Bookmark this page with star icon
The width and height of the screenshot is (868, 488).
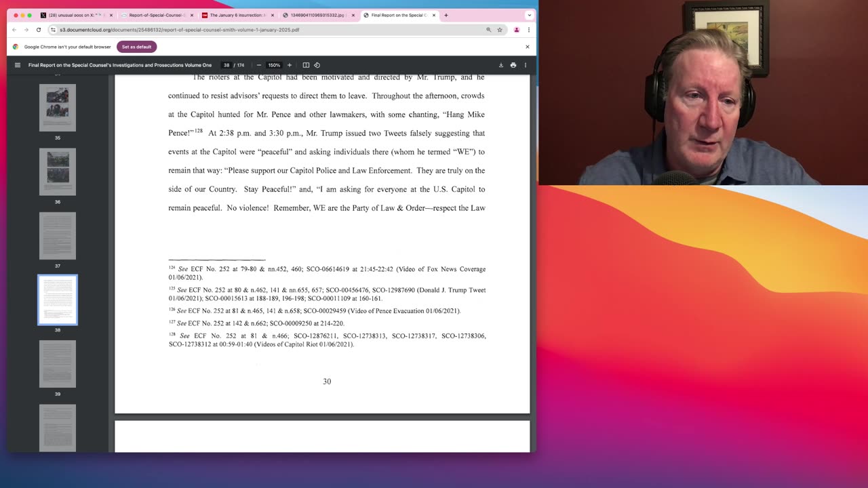(x=500, y=30)
